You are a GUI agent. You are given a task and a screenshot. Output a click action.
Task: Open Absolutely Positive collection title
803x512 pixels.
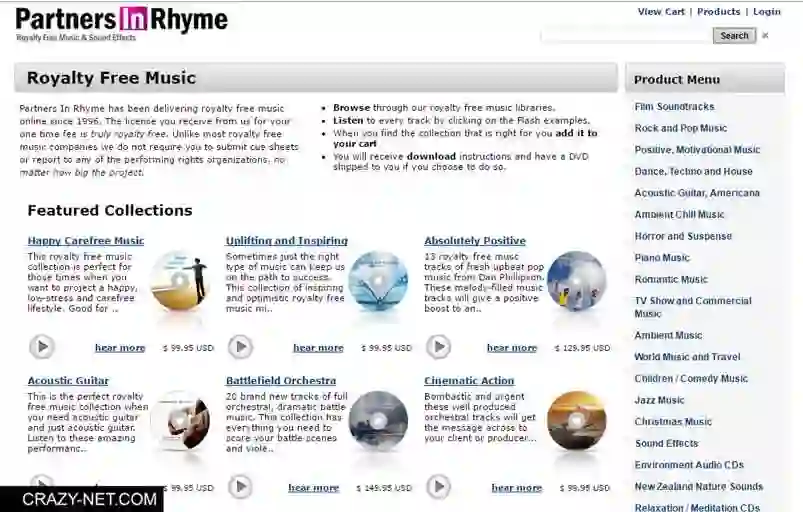[x=475, y=241]
